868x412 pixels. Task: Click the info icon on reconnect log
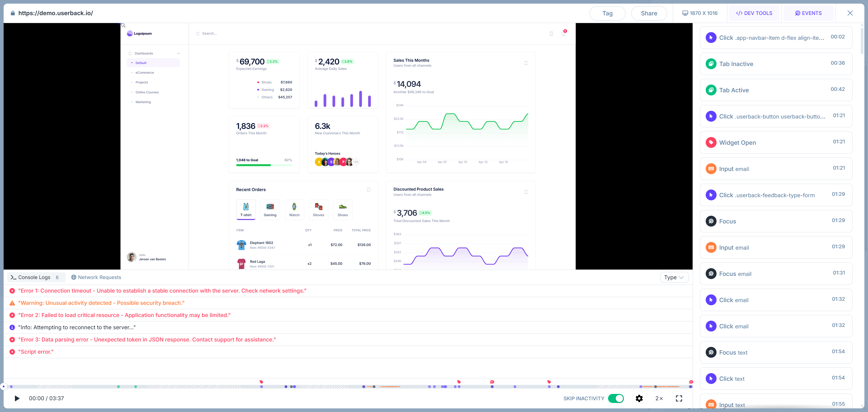[12, 327]
